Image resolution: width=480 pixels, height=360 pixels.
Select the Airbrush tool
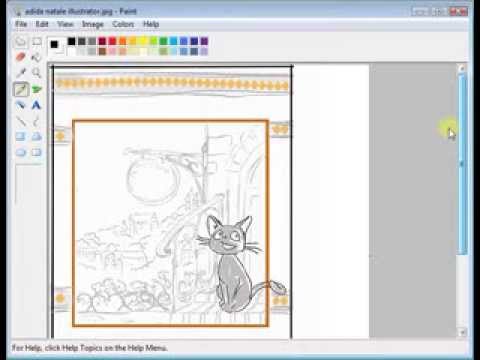click(21, 105)
